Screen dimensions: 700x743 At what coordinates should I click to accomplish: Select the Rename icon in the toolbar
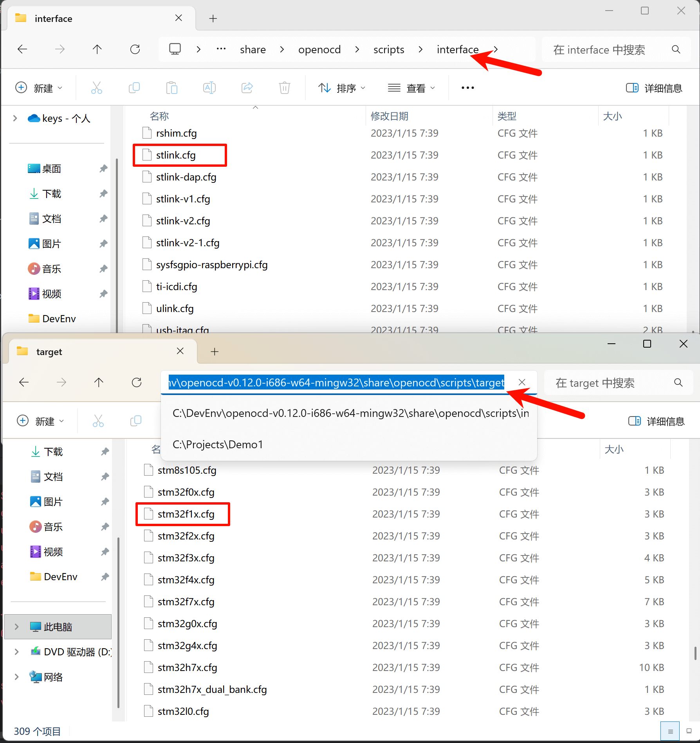(209, 88)
